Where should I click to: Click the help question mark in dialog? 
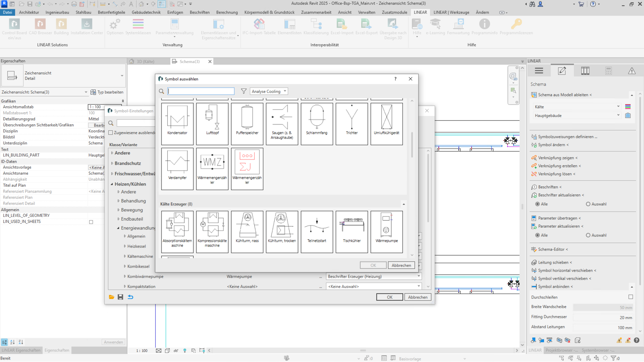click(x=395, y=79)
